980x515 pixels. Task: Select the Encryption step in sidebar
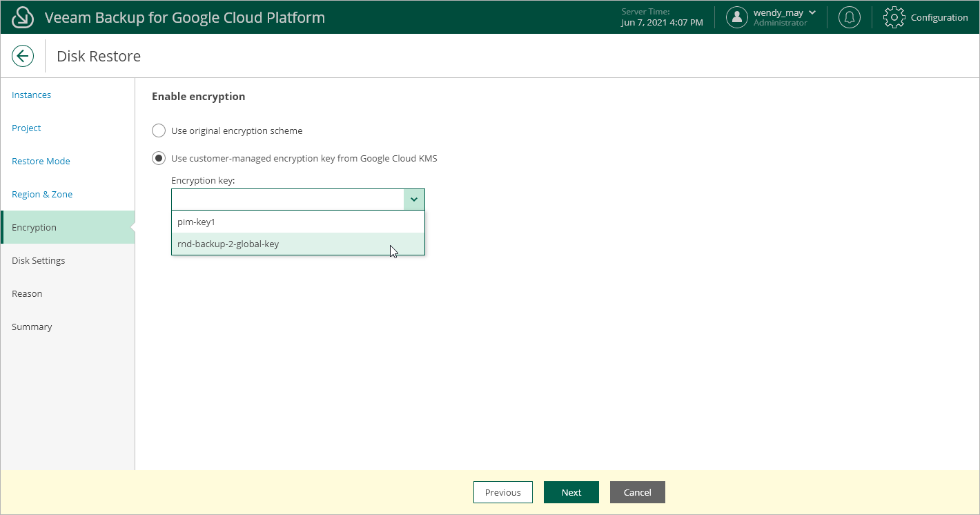[68, 227]
